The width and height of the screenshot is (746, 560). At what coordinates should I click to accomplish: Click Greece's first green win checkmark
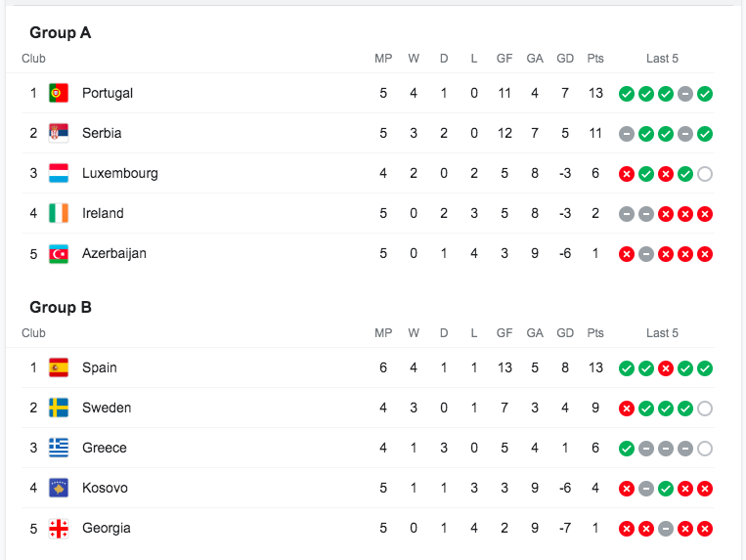click(x=627, y=449)
